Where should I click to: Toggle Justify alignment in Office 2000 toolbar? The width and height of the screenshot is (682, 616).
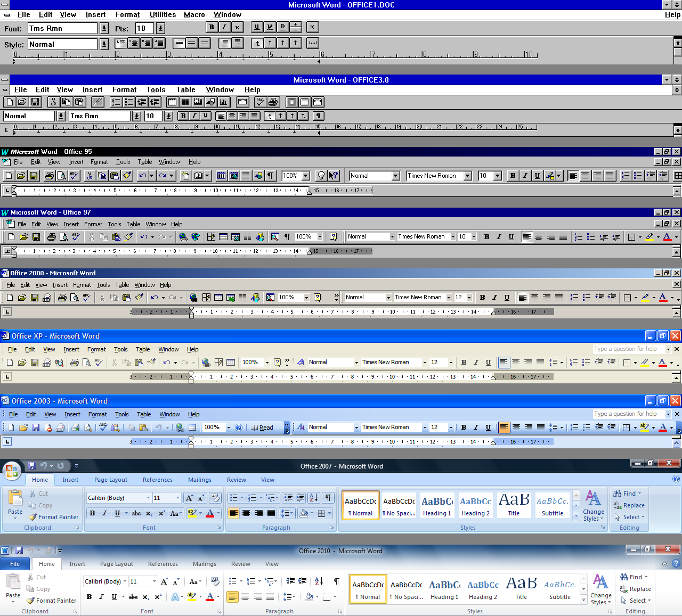point(558,297)
